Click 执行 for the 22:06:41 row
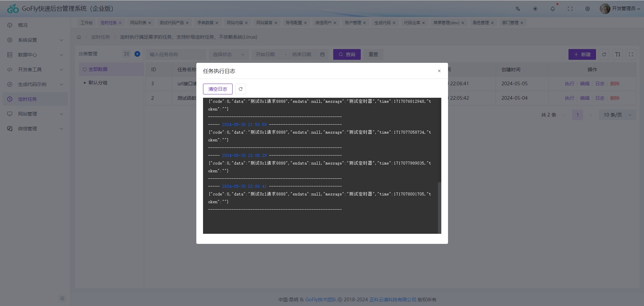The height and width of the screenshot is (306, 644). pos(569,84)
